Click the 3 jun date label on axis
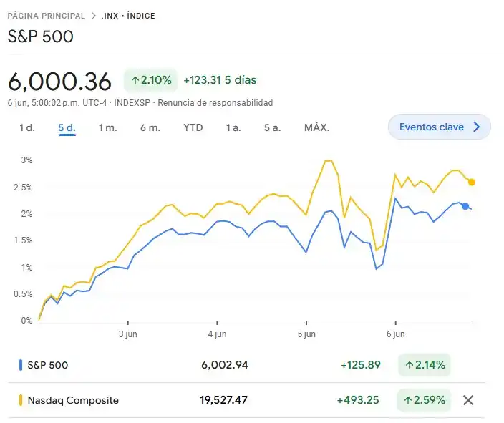Image resolution: width=504 pixels, height=423 pixels. pos(128,334)
